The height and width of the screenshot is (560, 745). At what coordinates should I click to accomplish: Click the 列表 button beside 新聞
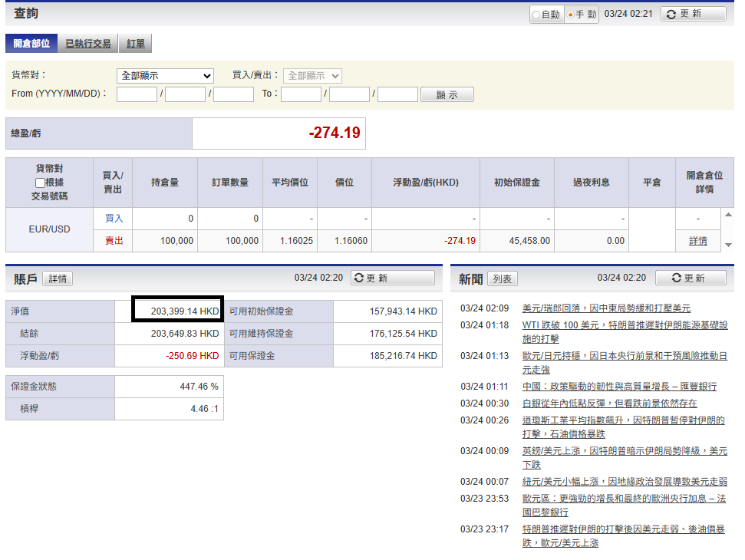[x=503, y=278]
